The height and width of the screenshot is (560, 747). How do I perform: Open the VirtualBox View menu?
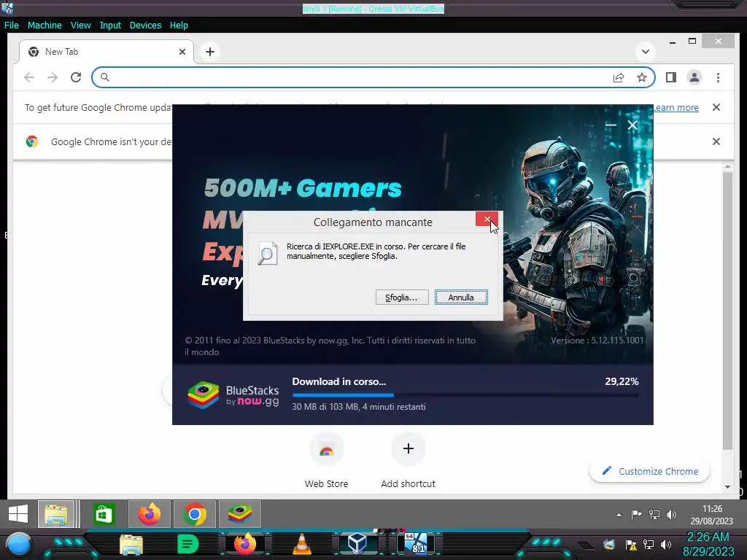click(x=80, y=26)
